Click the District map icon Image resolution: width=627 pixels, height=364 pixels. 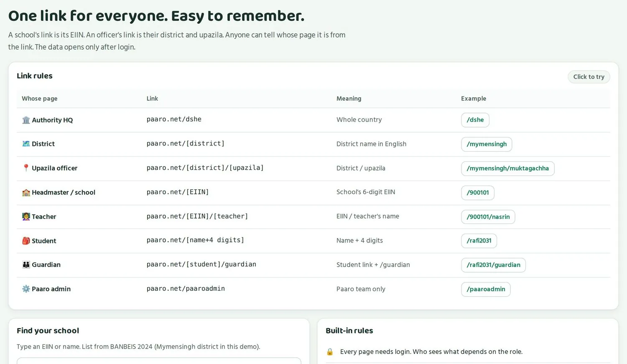coord(26,144)
